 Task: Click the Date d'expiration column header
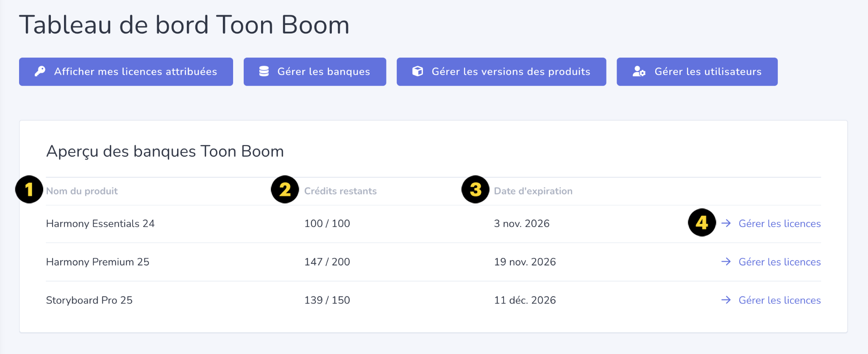(x=533, y=191)
